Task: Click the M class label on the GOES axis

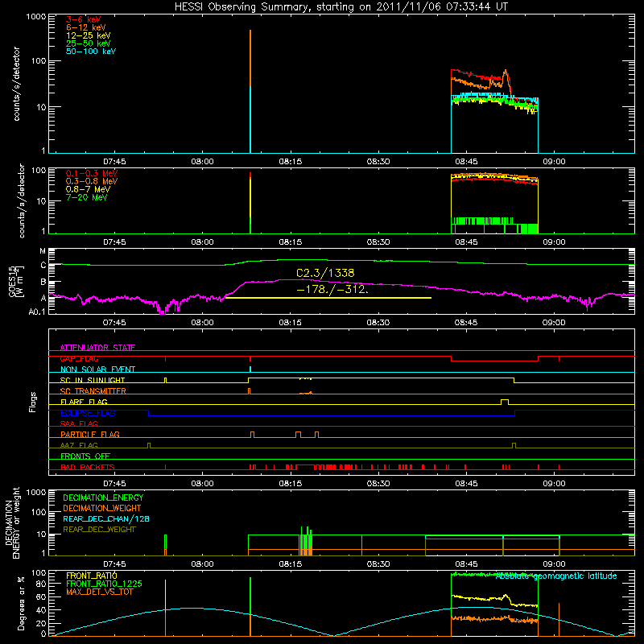Action: pos(43,251)
